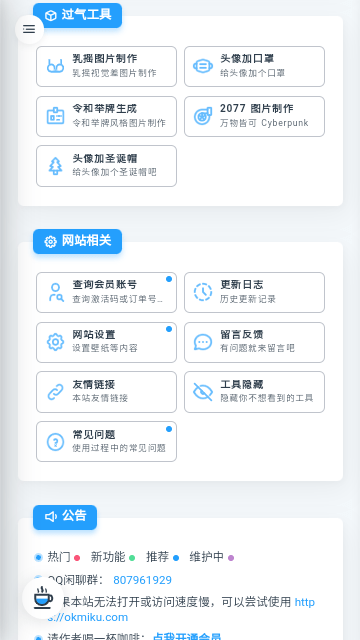Open the 常见问题 FAQ card

(x=107, y=442)
